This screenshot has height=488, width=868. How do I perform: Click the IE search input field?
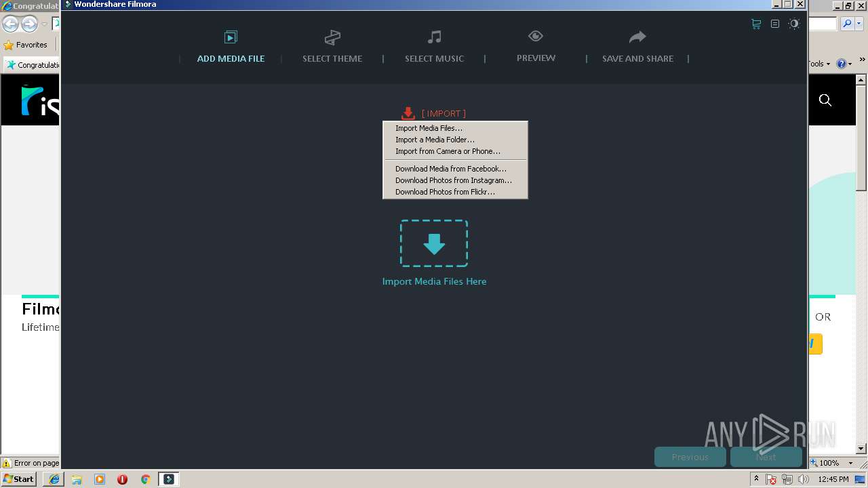pos(823,24)
